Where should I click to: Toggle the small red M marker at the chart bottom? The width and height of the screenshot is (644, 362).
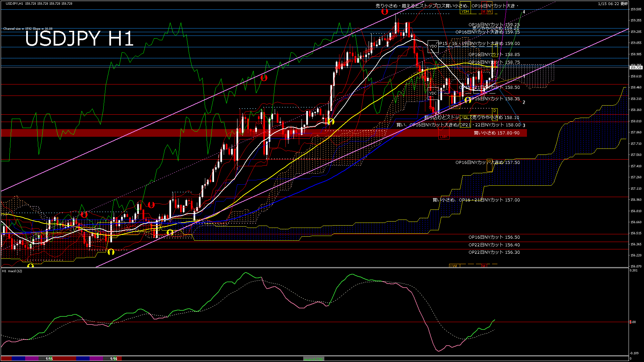click(484, 266)
